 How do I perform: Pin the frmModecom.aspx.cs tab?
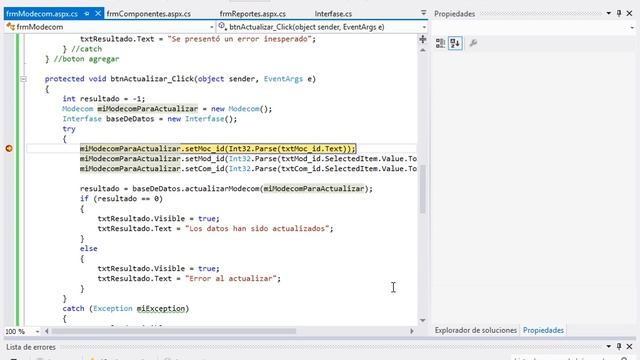87,14
